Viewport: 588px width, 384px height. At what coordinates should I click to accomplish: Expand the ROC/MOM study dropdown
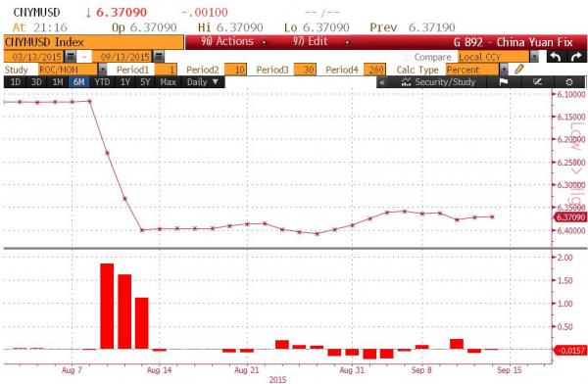(102, 70)
